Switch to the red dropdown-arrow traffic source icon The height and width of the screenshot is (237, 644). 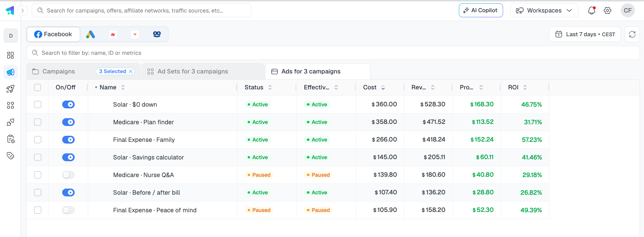[x=135, y=34]
